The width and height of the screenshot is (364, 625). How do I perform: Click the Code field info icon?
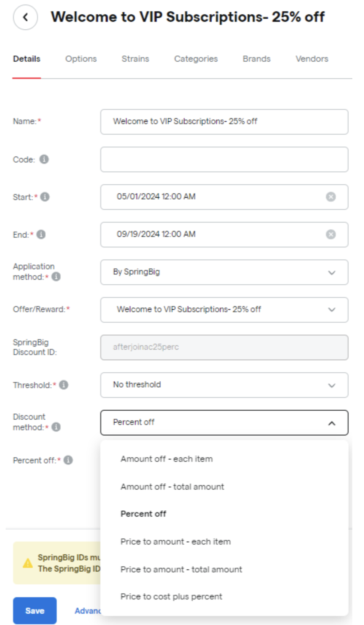click(x=44, y=159)
